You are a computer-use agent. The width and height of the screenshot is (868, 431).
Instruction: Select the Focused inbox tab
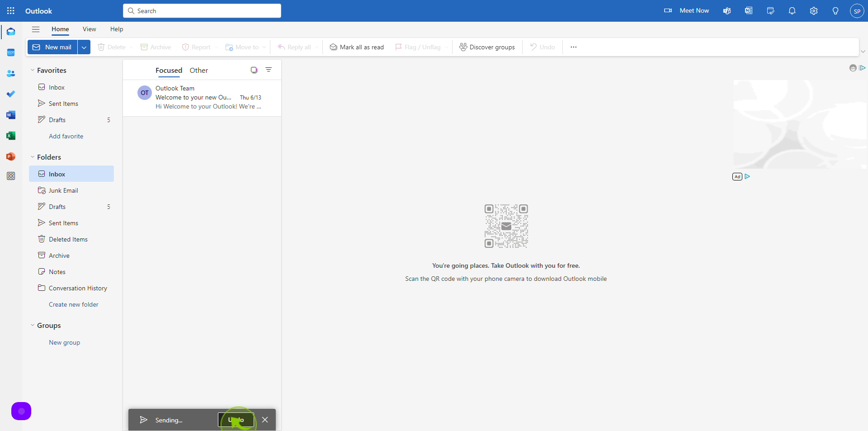tap(169, 71)
